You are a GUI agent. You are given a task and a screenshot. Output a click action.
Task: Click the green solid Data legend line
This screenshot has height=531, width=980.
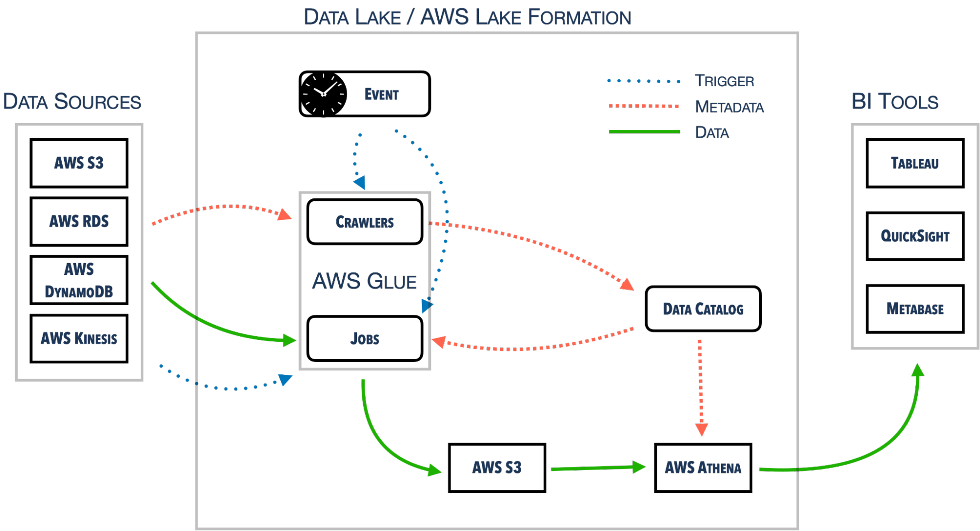pyautogui.click(x=644, y=132)
